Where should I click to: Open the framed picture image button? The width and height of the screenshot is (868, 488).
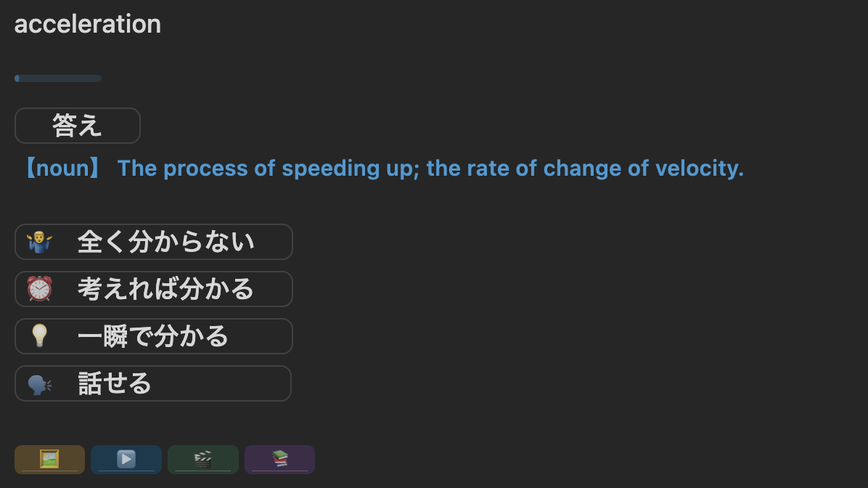coord(49,459)
